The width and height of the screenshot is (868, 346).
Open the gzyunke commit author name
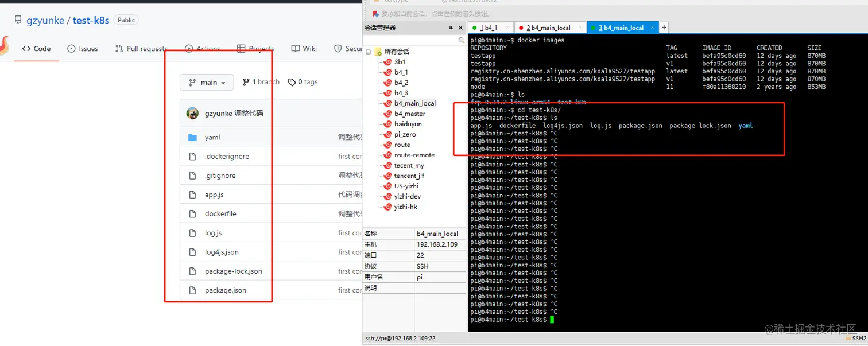(x=218, y=114)
